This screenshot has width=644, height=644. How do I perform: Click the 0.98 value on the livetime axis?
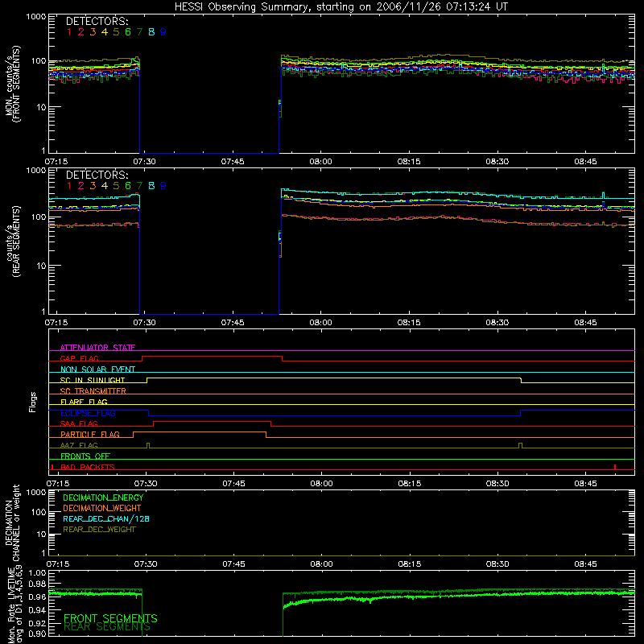(37, 584)
